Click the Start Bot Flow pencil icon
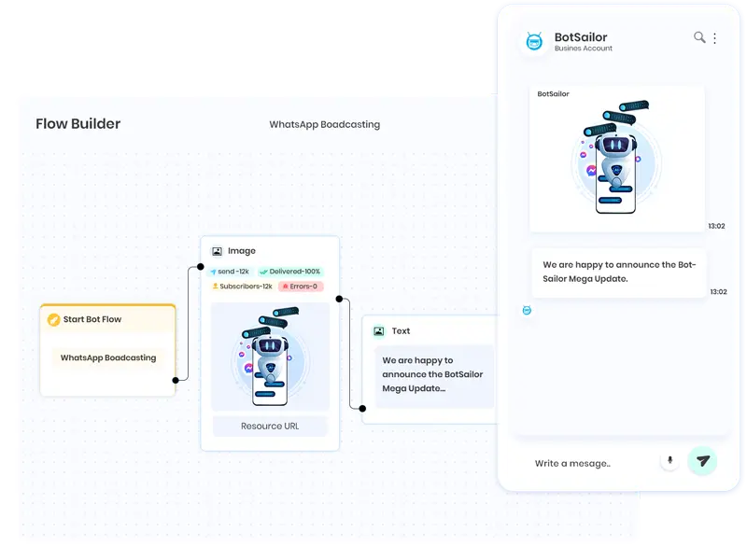 (54, 319)
